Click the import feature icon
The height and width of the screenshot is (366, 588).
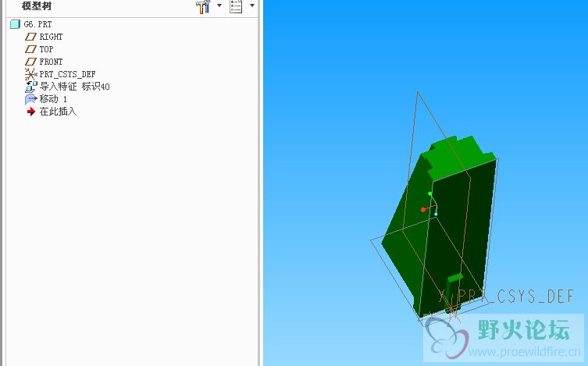(31, 87)
